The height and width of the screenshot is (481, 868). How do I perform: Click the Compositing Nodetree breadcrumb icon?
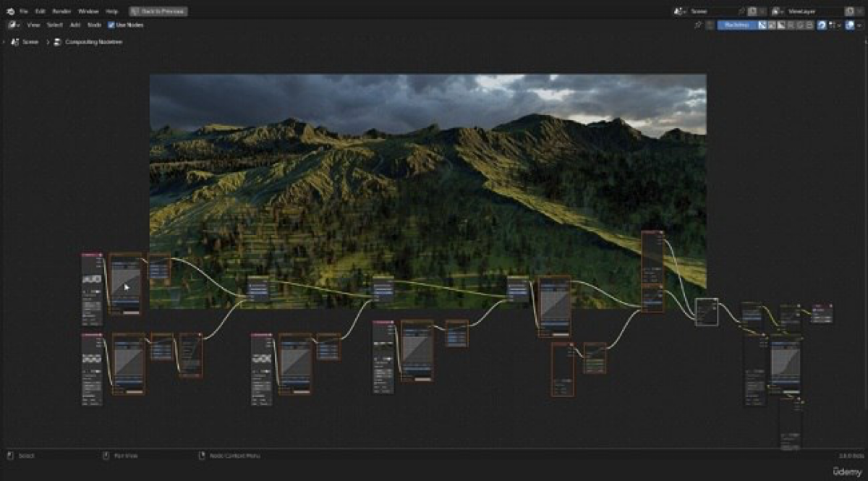click(x=57, y=43)
